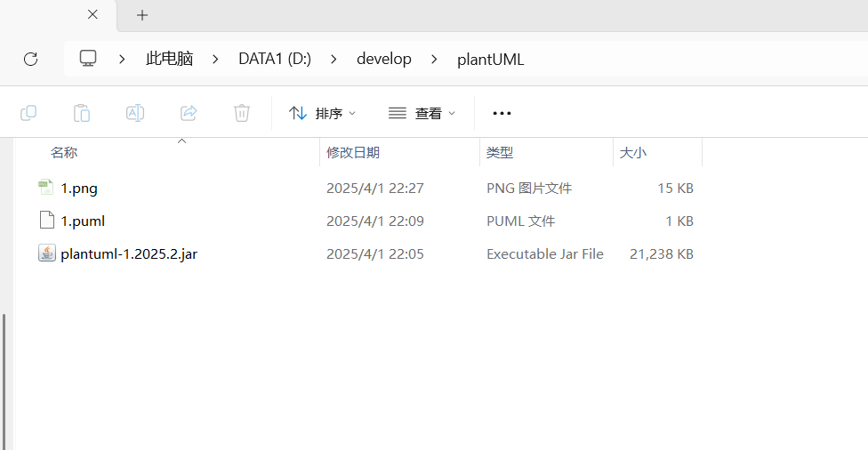Click the refresh icon beside address bar
The height and width of the screenshot is (450, 868).
pos(30,59)
